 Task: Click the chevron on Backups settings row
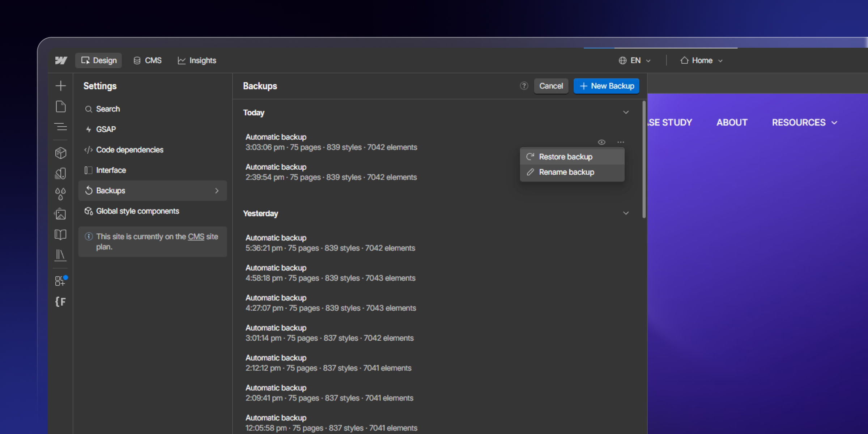(217, 191)
